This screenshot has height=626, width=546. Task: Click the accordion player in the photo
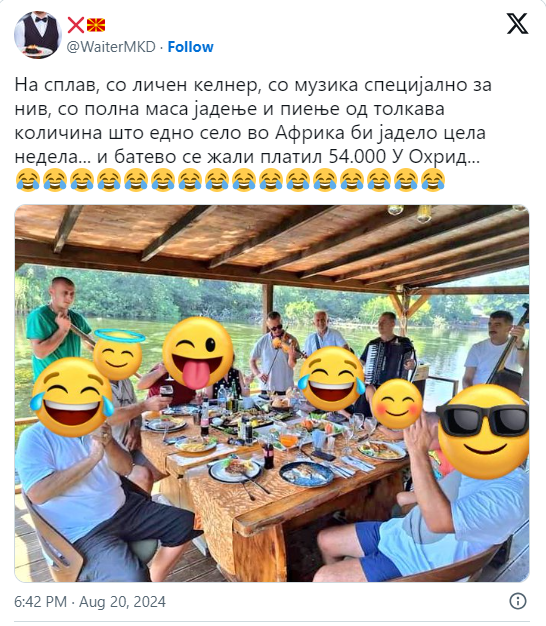pyautogui.click(x=387, y=351)
